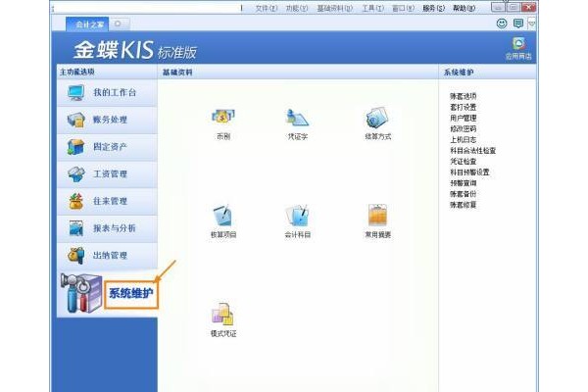Image resolution: width=588 pixels, height=392 pixels.
Task: Select 系统维护 in the sidebar
Action: tap(107, 293)
